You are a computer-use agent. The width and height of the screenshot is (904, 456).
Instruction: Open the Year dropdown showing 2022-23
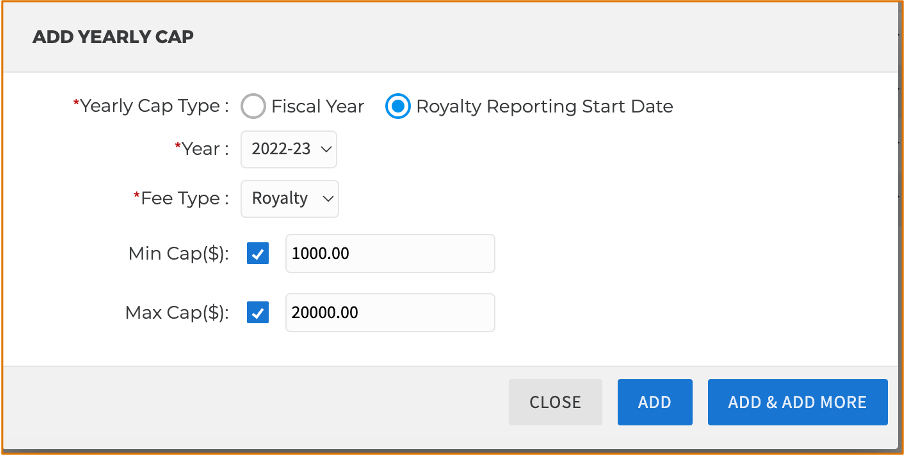pos(289,150)
